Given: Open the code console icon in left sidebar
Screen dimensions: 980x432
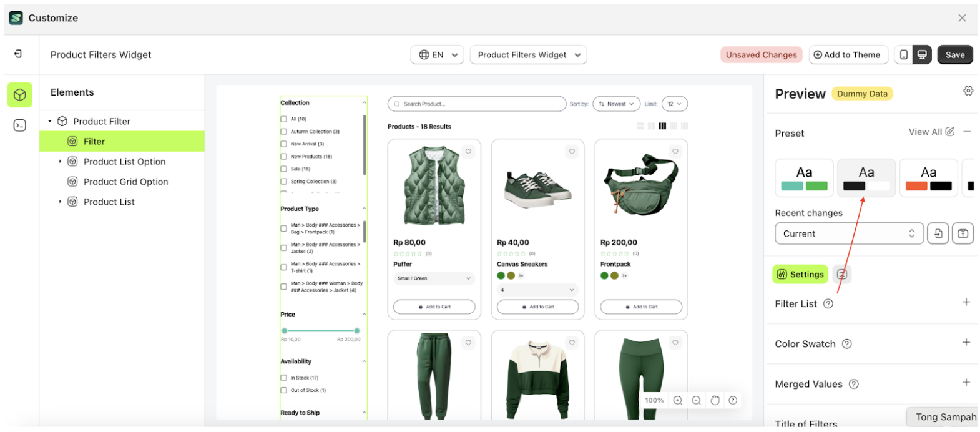Looking at the screenshot, I should 20,125.
